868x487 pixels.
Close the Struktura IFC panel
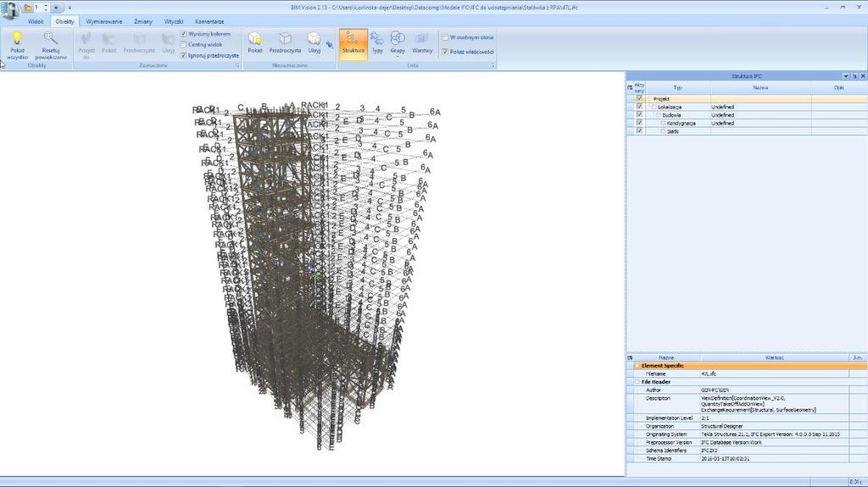coord(862,76)
